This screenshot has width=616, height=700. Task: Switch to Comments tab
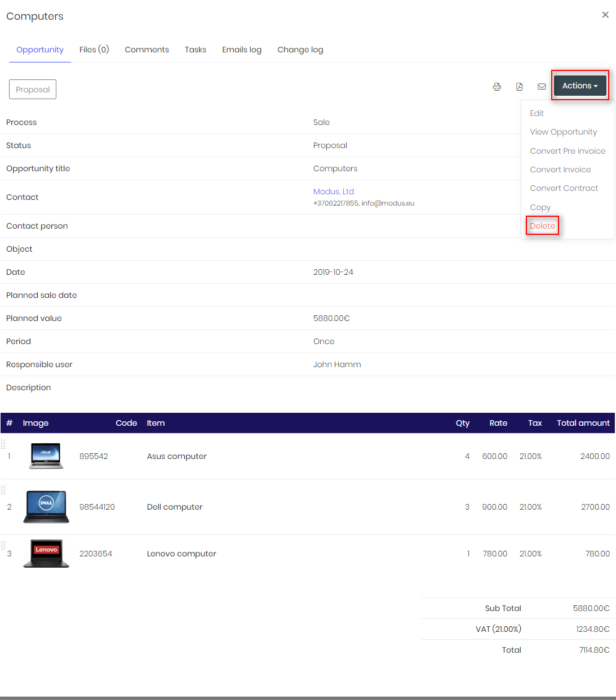point(147,50)
